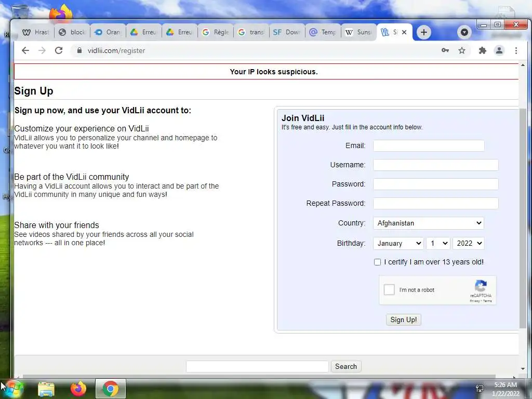This screenshot has width=532, height=399.
Task: Switch to the Temp tab
Action: [323, 32]
